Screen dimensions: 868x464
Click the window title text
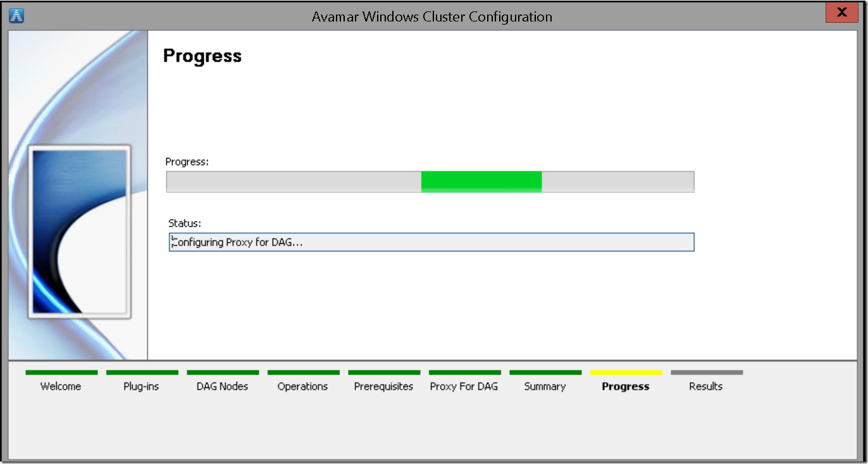tap(432, 17)
